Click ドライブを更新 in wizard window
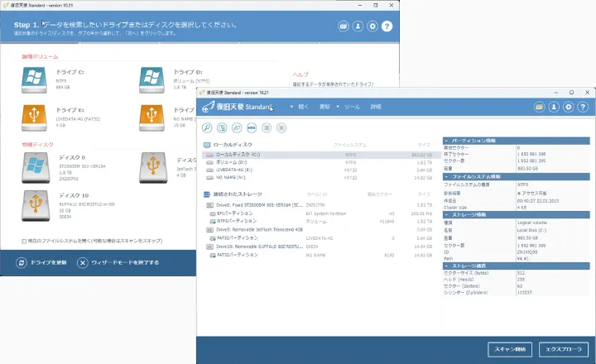The height and width of the screenshot is (364, 596). (41, 262)
